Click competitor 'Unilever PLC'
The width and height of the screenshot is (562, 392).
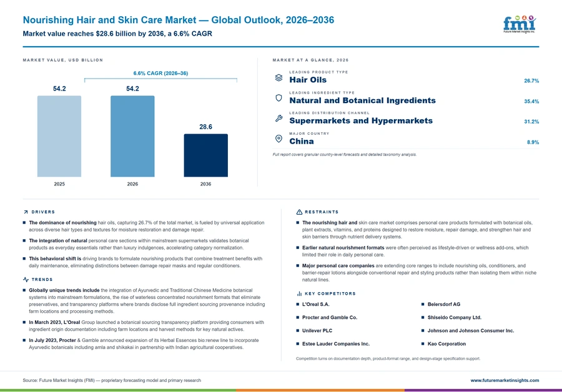click(317, 331)
